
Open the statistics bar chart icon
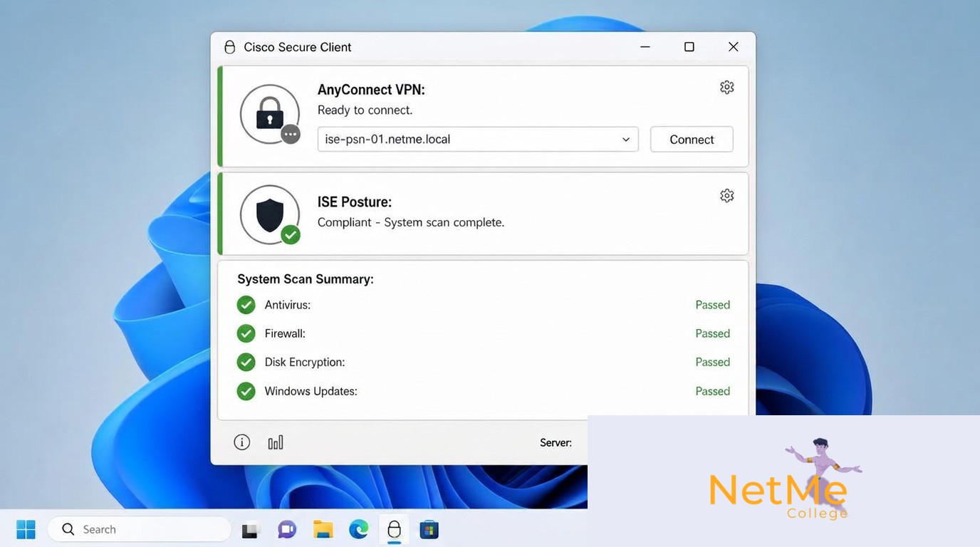tap(276, 442)
